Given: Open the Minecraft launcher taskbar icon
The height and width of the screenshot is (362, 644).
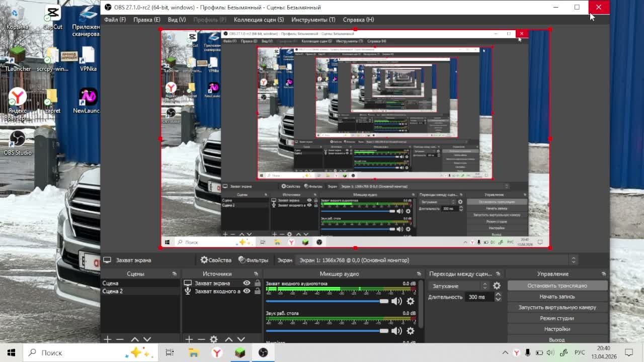Looking at the screenshot, I should [240, 352].
